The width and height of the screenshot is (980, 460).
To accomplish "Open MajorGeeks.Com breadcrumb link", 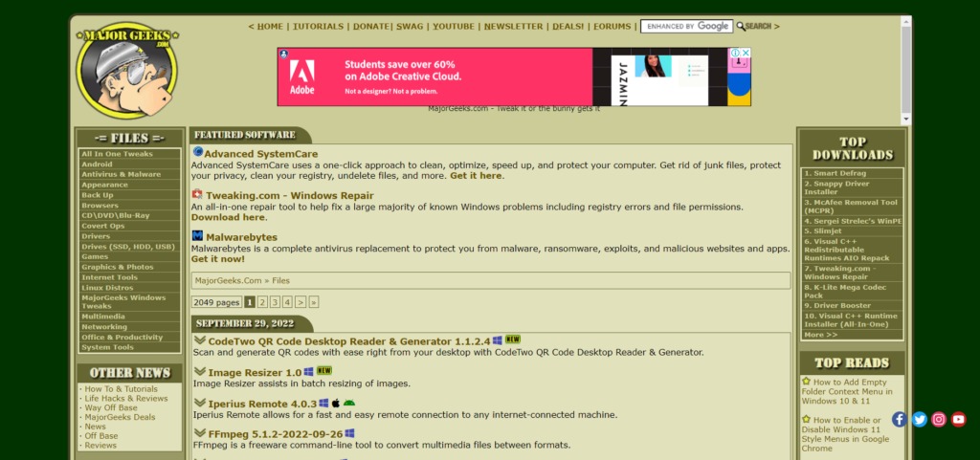I will tap(228, 281).
